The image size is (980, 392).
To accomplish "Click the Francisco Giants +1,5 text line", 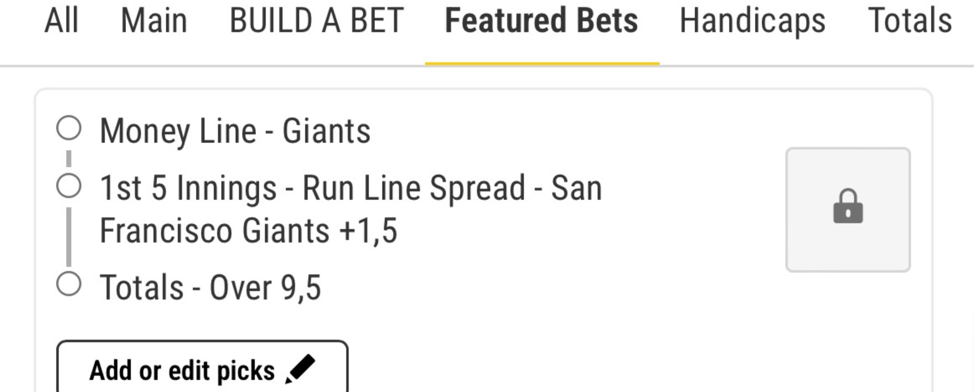I will (x=248, y=231).
